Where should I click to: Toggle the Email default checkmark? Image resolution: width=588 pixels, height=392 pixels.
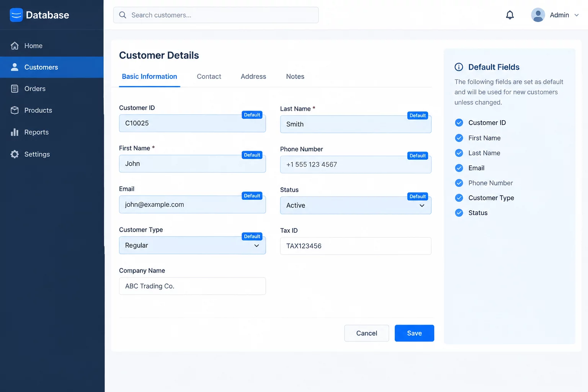pyautogui.click(x=459, y=168)
